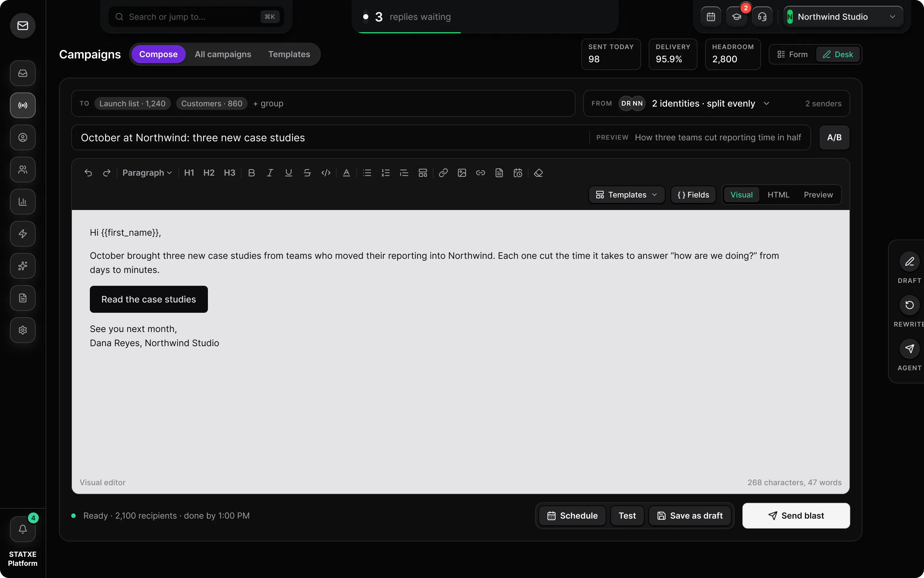Toggle A/B subject testing

(834, 138)
